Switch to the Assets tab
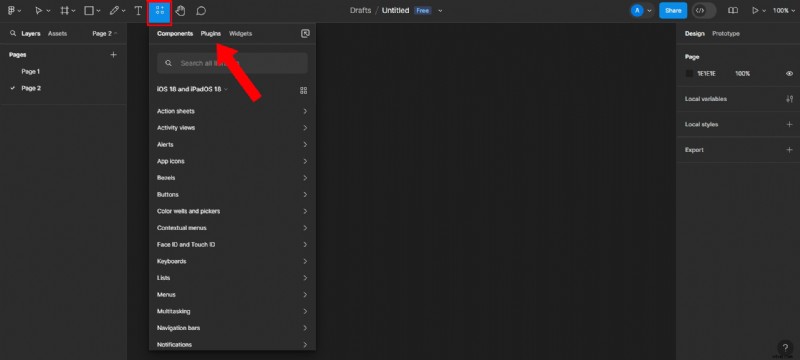Viewport: 800px width, 360px height. coord(57,34)
